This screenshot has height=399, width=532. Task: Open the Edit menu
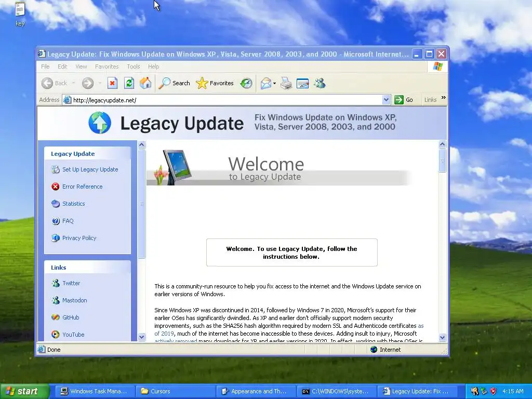click(x=62, y=66)
